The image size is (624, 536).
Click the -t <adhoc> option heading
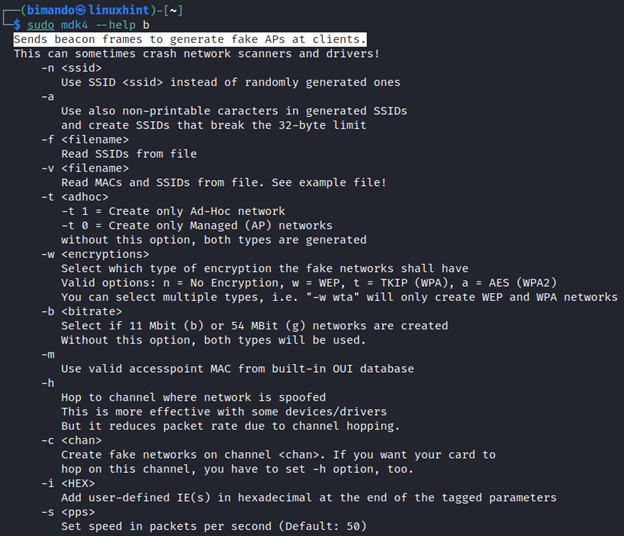click(x=75, y=197)
